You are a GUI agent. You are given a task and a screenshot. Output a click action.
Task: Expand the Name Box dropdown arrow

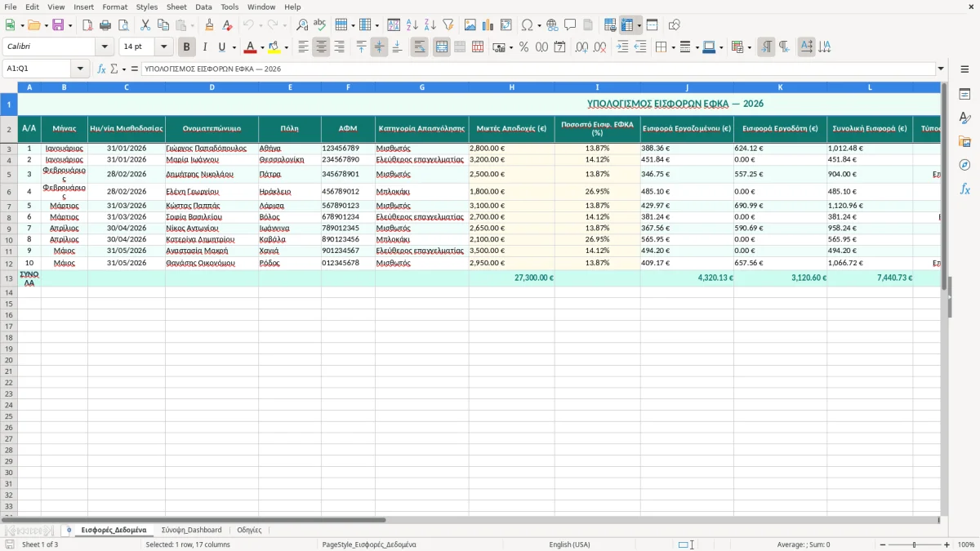(x=81, y=69)
